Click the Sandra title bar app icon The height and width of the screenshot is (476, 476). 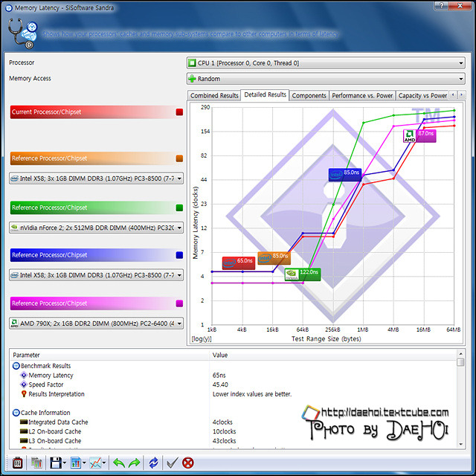pyautogui.click(x=9, y=8)
